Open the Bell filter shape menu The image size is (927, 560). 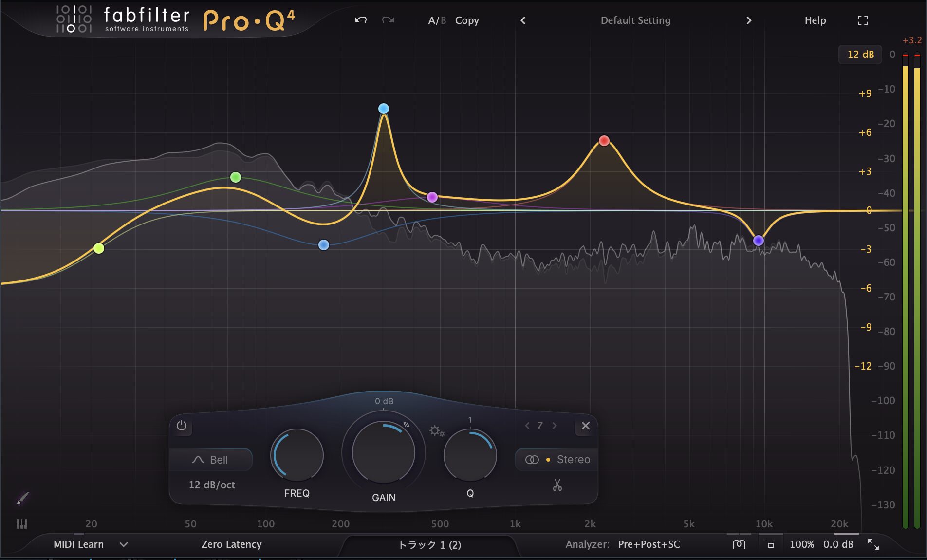211,460
